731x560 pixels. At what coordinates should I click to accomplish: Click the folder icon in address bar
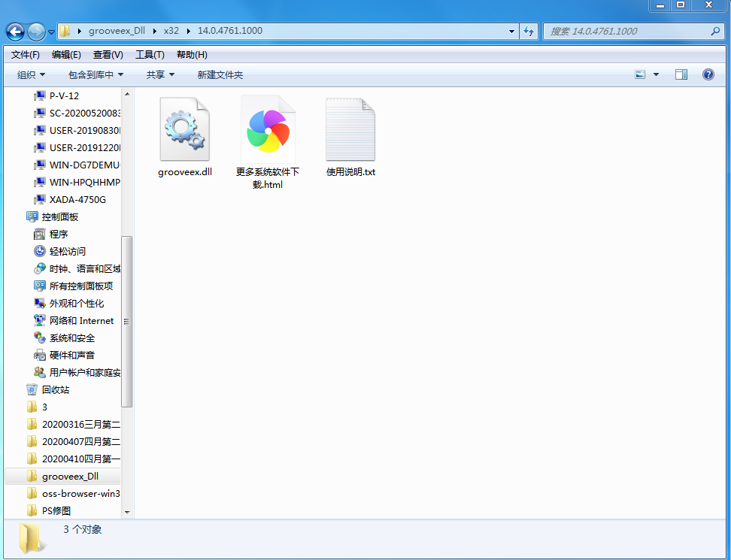tap(65, 31)
